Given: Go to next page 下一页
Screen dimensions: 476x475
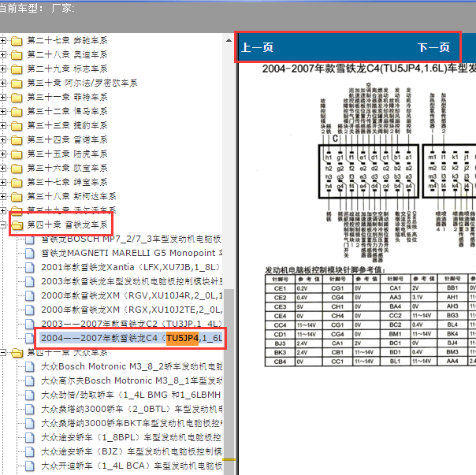Looking at the screenshot, I should pos(433,47).
